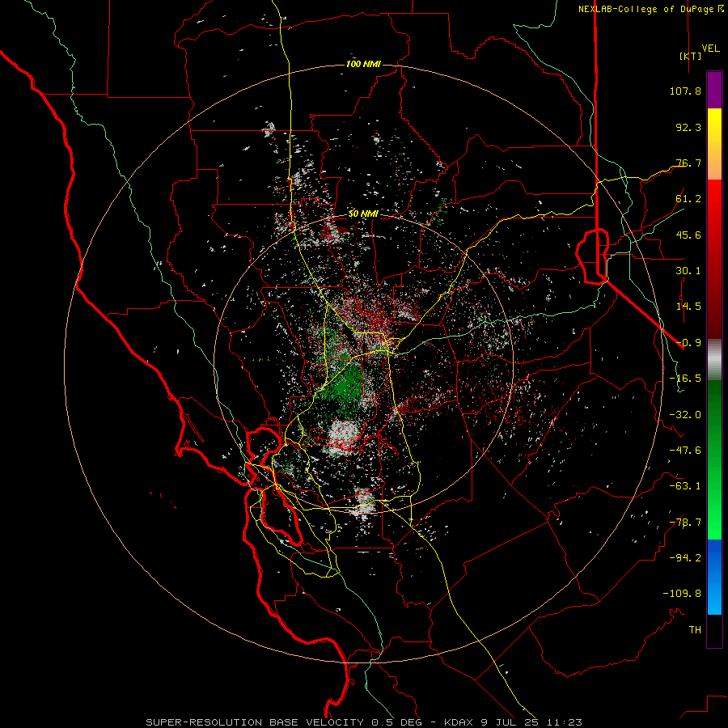Click the 61.2 velocity scale value

(x=688, y=199)
